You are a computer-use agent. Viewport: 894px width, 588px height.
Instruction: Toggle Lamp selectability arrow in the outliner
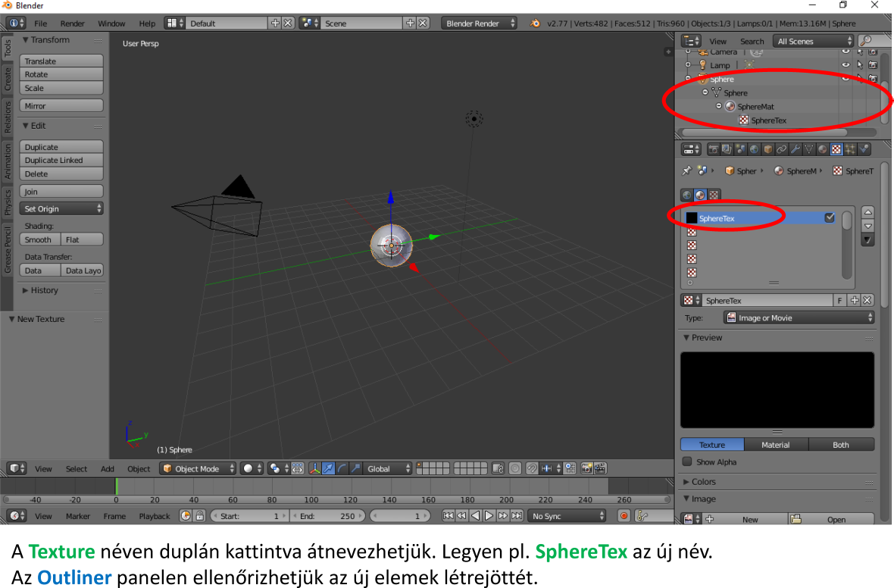click(860, 65)
